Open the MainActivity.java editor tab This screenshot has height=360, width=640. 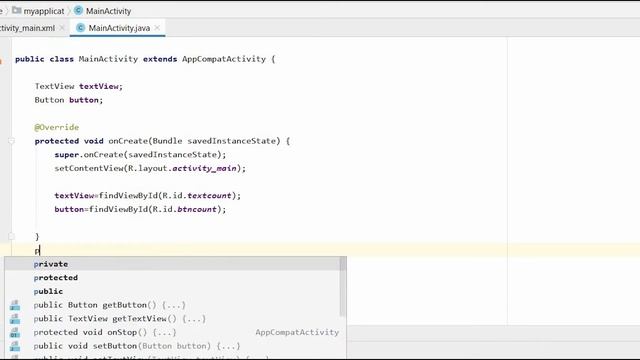118,28
